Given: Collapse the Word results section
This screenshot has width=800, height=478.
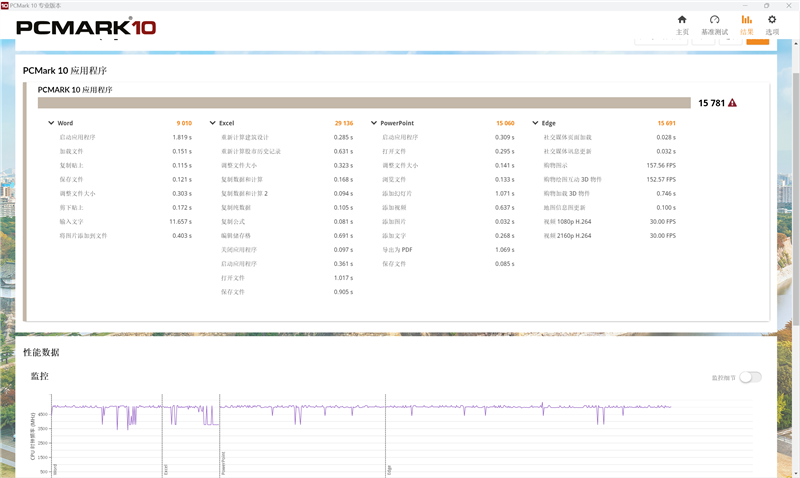Looking at the screenshot, I should [51, 123].
